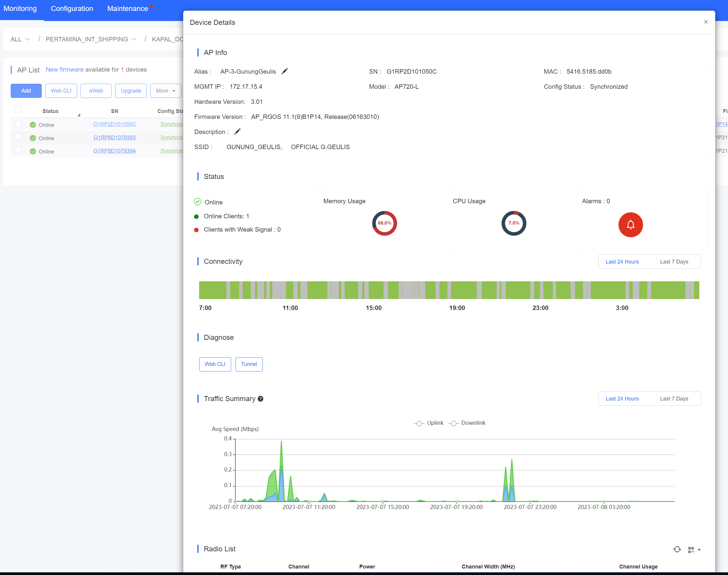
Task: Open the New firmware link
Action: [x=64, y=70]
